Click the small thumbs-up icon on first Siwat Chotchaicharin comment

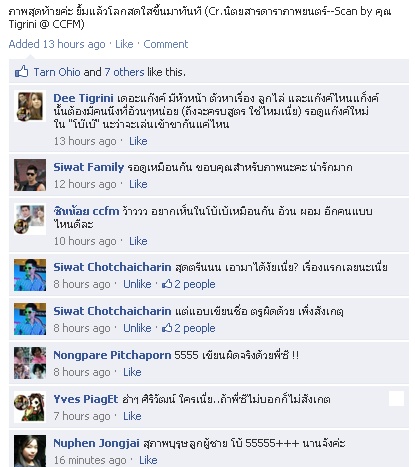(167, 284)
